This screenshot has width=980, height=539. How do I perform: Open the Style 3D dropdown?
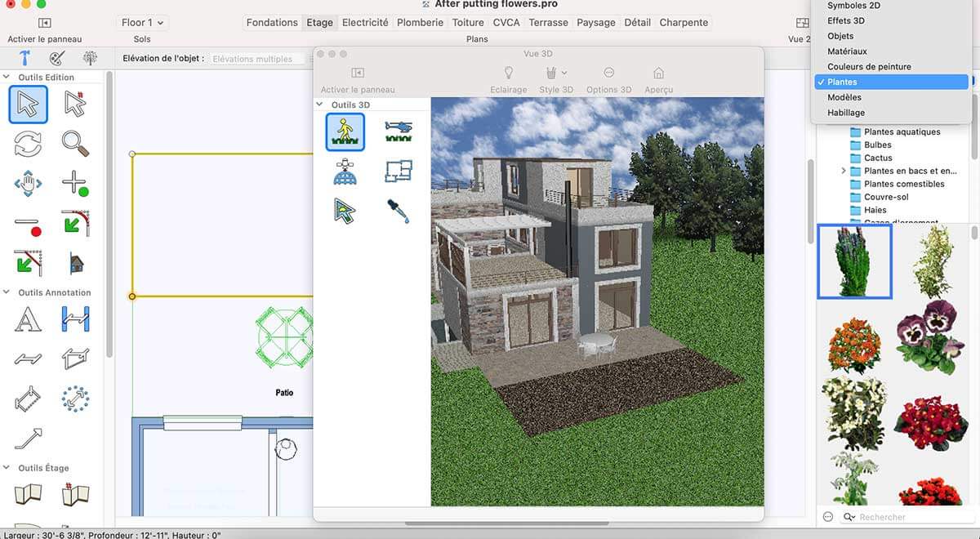point(556,74)
